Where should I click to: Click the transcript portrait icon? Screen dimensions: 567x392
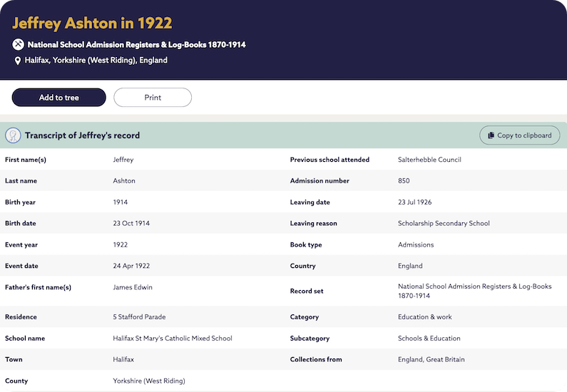[x=13, y=135]
